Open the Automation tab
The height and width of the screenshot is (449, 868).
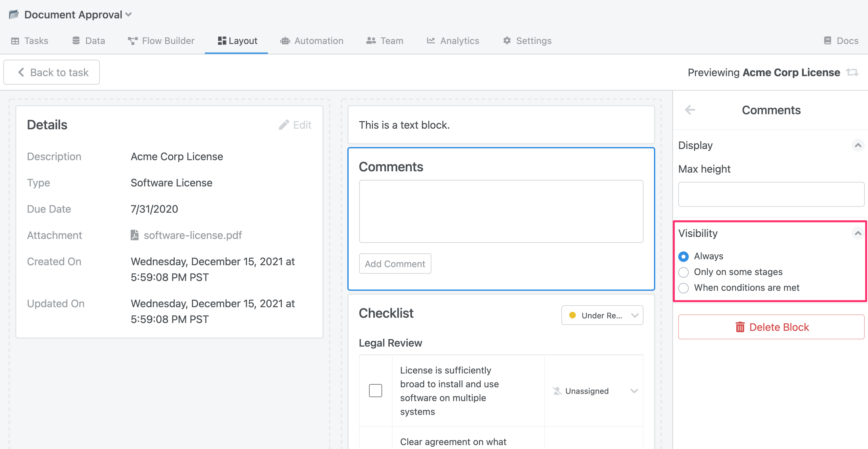point(312,41)
